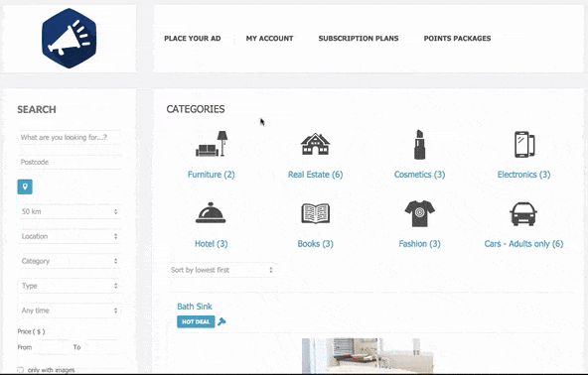Open the Fashion (3) link
Image resolution: width=588 pixels, height=375 pixels.
[x=419, y=244]
